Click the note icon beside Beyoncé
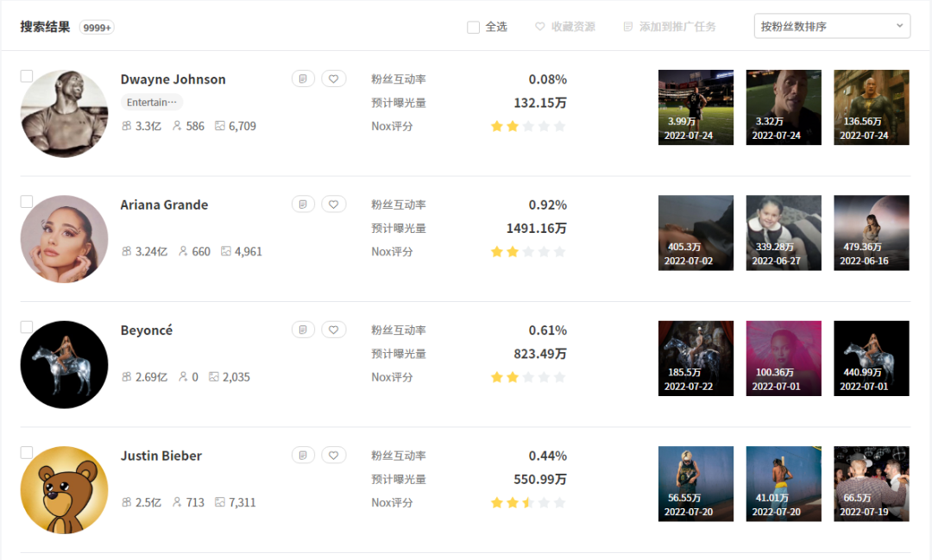This screenshot has height=560, width=932. pyautogui.click(x=303, y=330)
